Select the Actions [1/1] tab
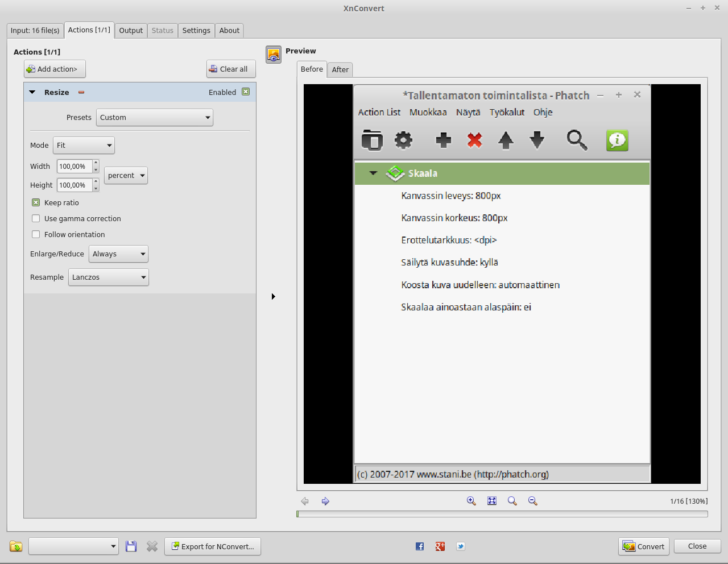This screenshot has height=564, width=728. [x=89, y=30]
